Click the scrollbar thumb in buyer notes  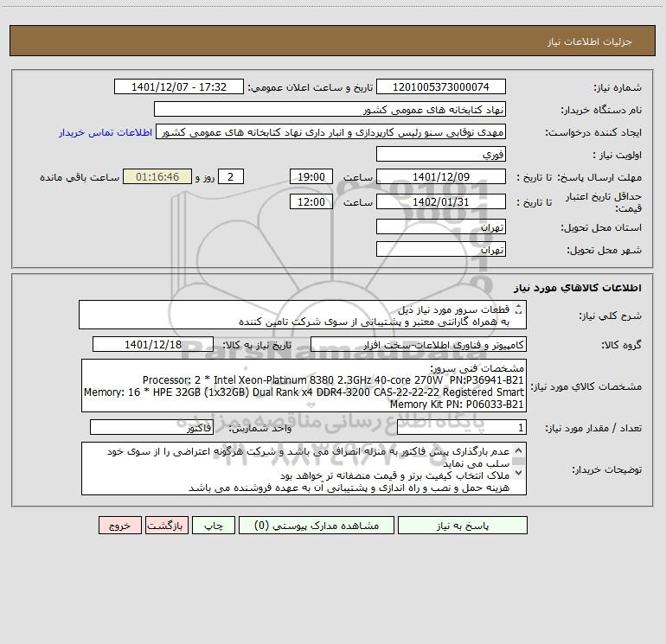tap(518, 462)
